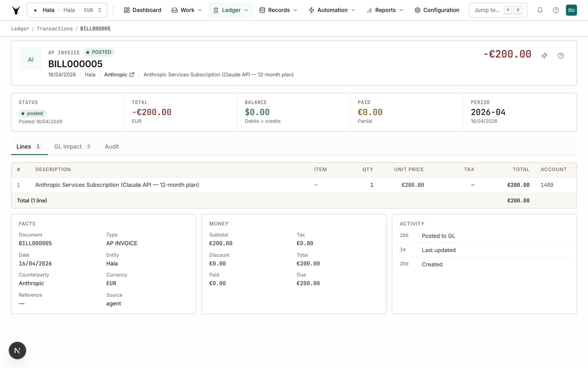Expand the Hala entity switcher
Viewport: 588px width, 368px height.
[x=67, y=10]
